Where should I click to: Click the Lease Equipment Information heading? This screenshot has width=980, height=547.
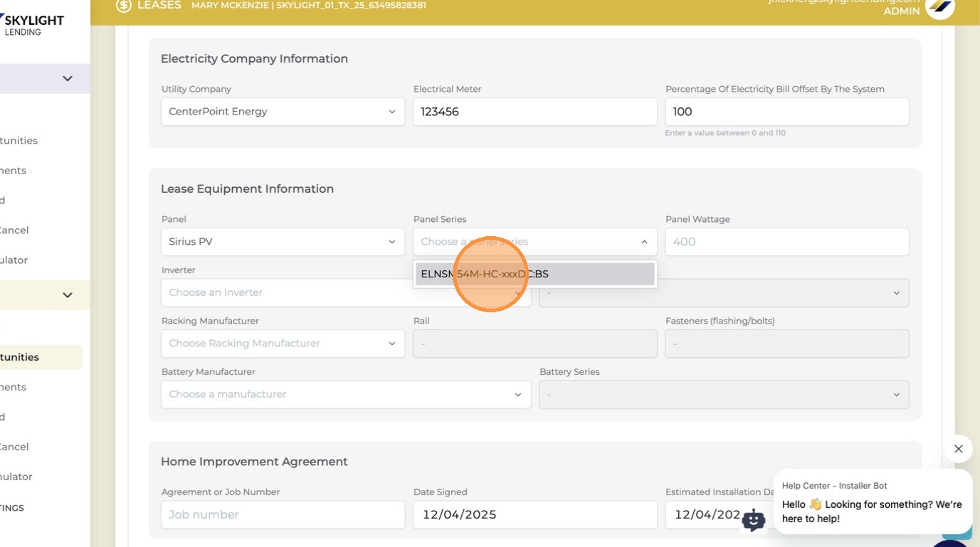point(247,189)
